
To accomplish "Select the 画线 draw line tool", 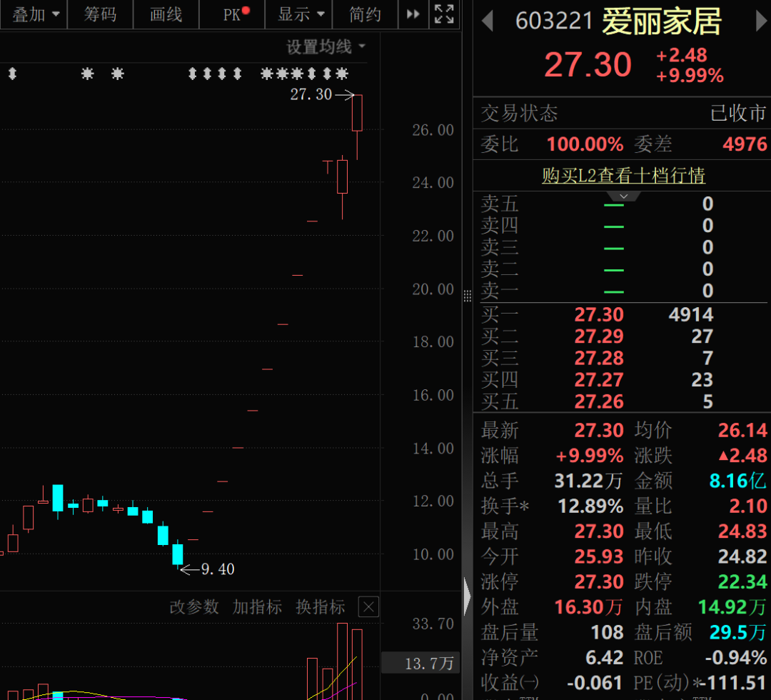I will (x=166, y=15).
